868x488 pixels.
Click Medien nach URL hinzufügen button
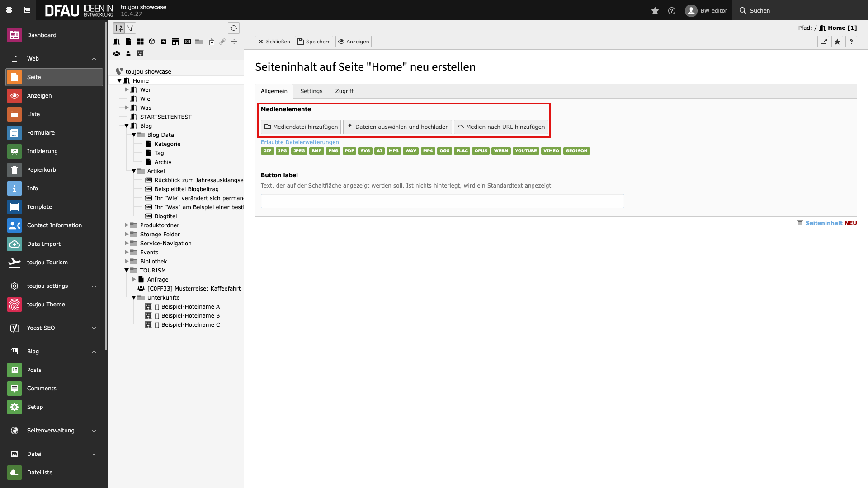click(501, 127)
